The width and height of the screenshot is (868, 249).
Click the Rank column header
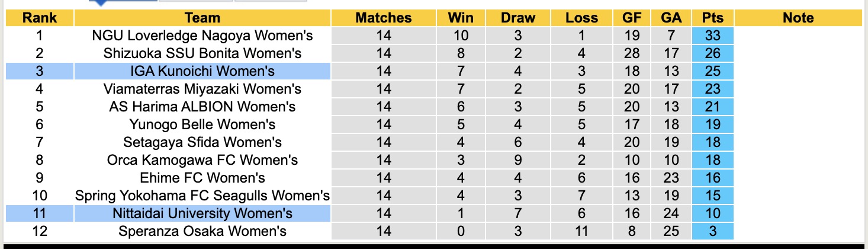tap(40, 18)
